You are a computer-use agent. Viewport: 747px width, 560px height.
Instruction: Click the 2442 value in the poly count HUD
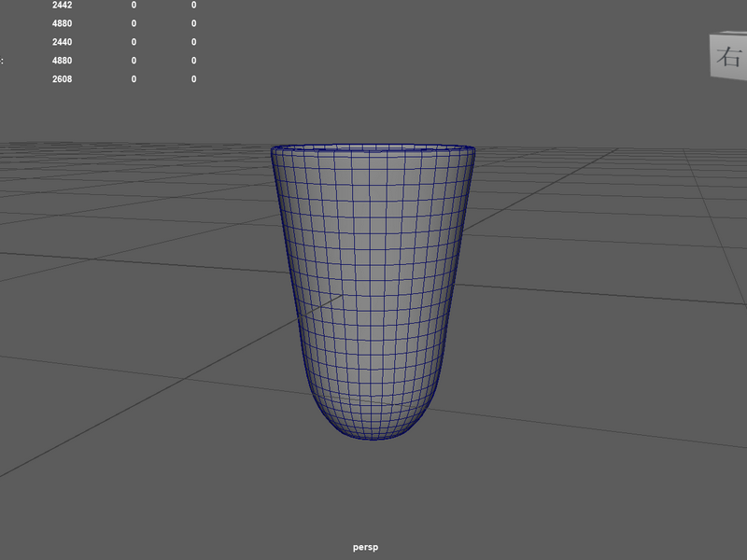coord(62,5)
